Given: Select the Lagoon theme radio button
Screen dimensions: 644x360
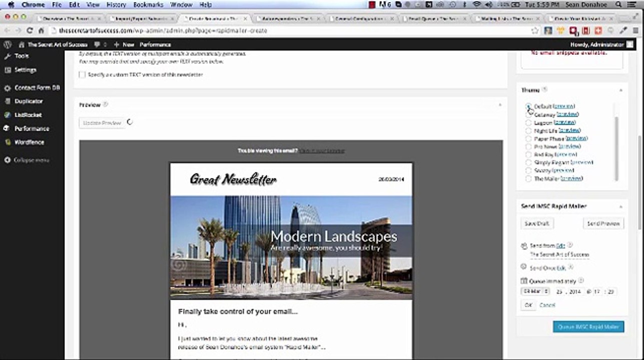Looking at the screenshot, I should click(529, 122).
